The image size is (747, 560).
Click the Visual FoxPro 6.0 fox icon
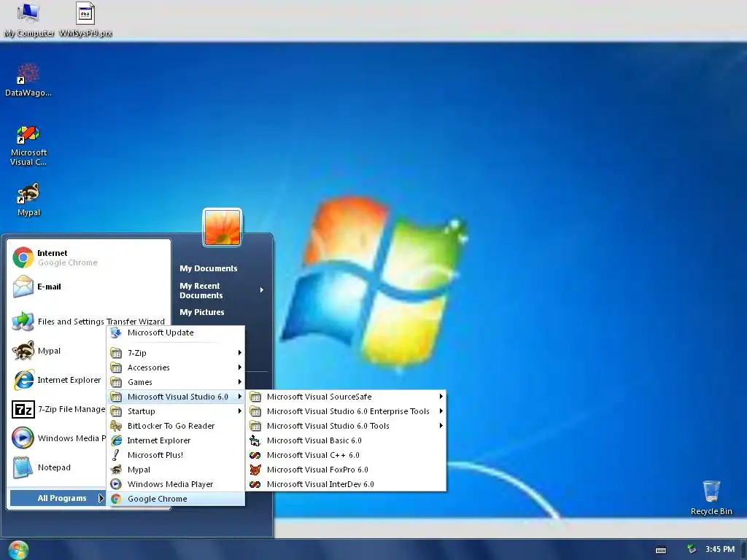(x=255, y=470)
